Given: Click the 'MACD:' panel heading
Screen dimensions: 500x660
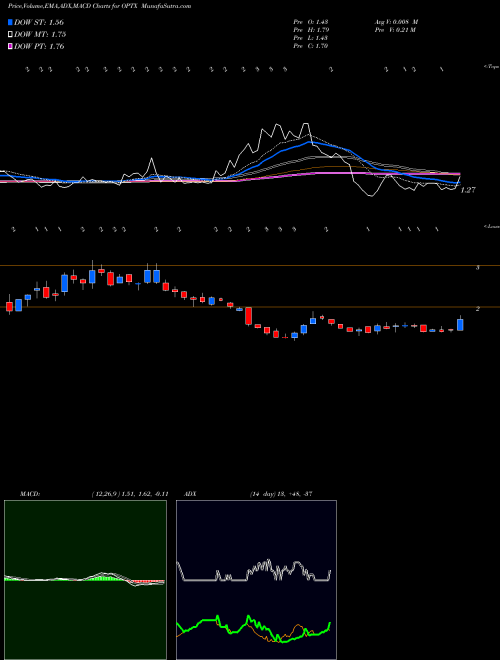Looking at the screenshot, I should click(30, 494).
